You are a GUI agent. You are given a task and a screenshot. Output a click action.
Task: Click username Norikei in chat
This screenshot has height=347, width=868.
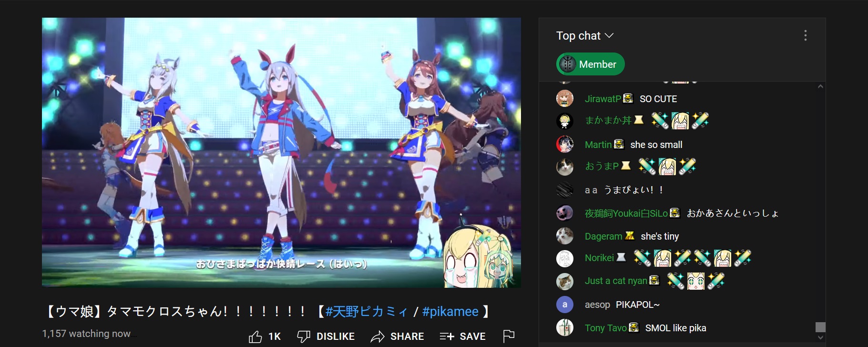pos(599,258)
